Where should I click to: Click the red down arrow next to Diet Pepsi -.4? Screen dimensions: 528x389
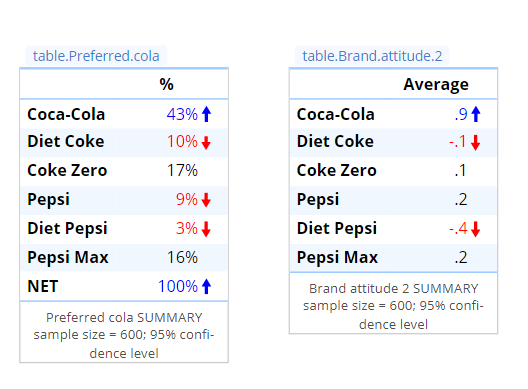click(x=475, y=229)
